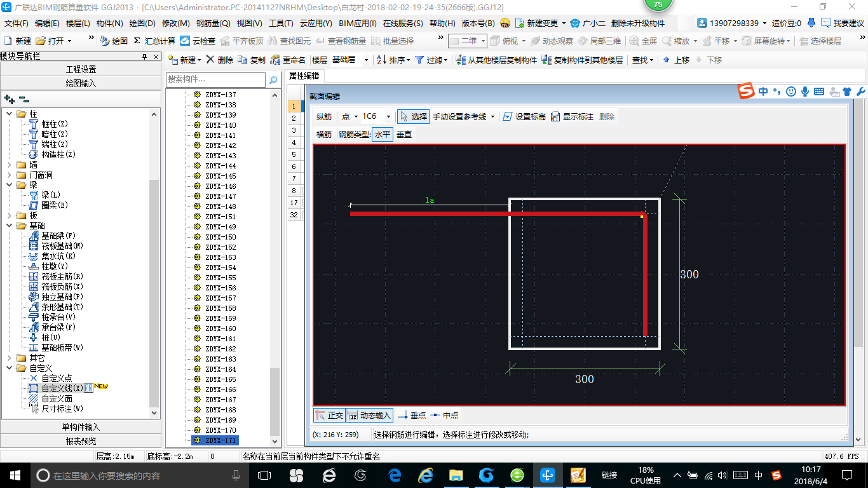The image size is (868, 488).
Task: Click the 工程设置 panel button
Action: pyautogui.click(x=81, y=69)
